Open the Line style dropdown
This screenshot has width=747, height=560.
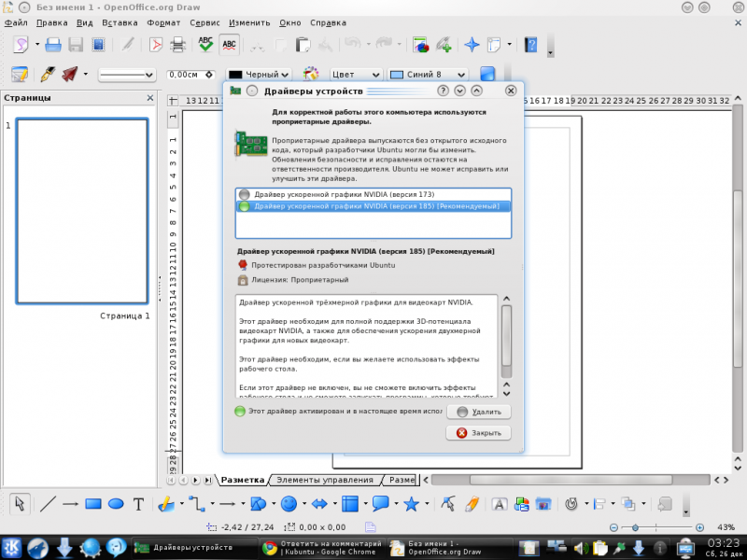(126, 75)
